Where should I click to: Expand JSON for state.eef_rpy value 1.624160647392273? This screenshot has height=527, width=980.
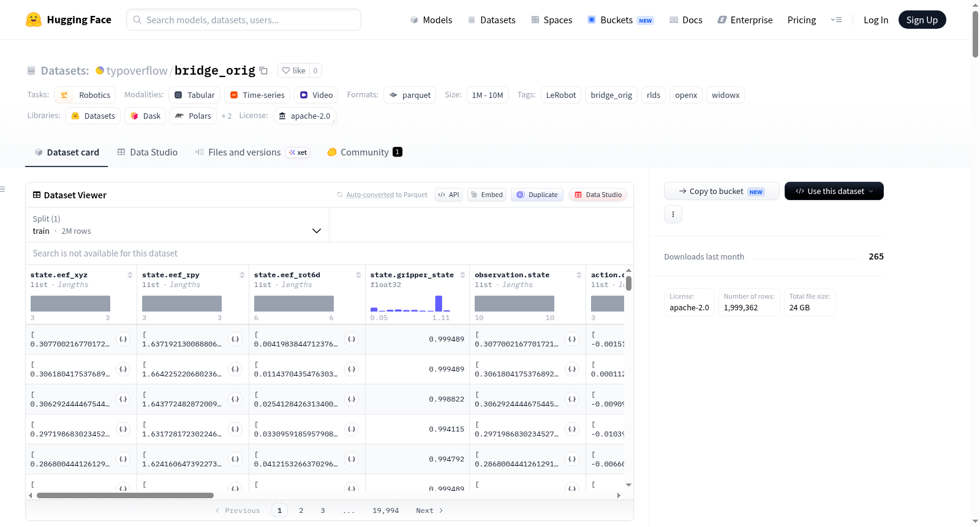[235, 459]
